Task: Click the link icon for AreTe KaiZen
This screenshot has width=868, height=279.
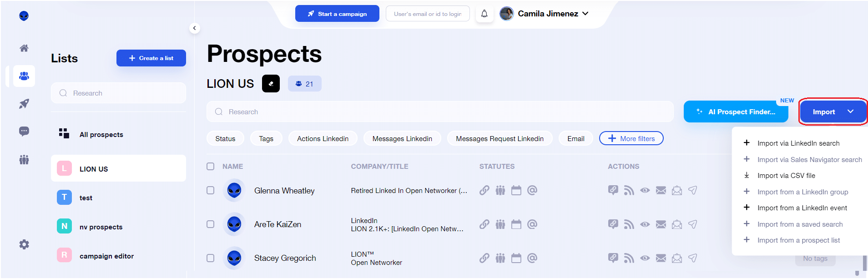Action: (x=484, y=224)
